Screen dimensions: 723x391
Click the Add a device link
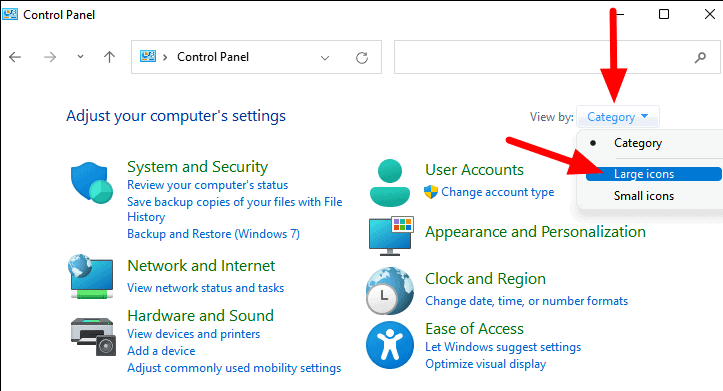coord(161,351)
